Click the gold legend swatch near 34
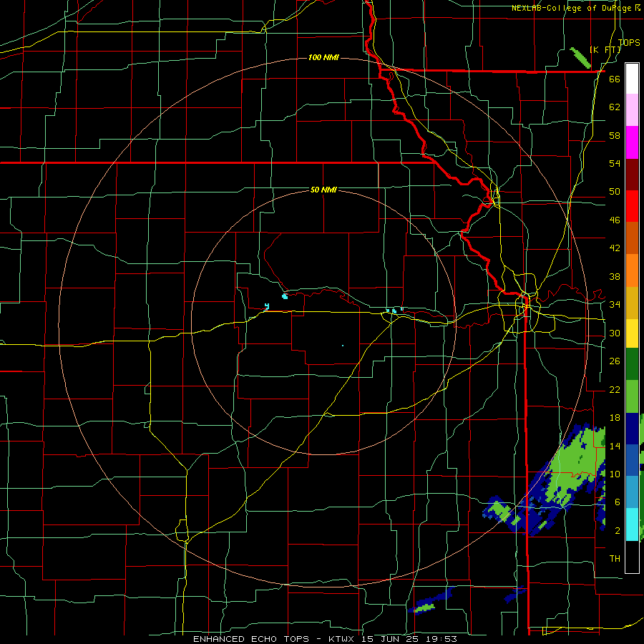 (x=632, y=303)
